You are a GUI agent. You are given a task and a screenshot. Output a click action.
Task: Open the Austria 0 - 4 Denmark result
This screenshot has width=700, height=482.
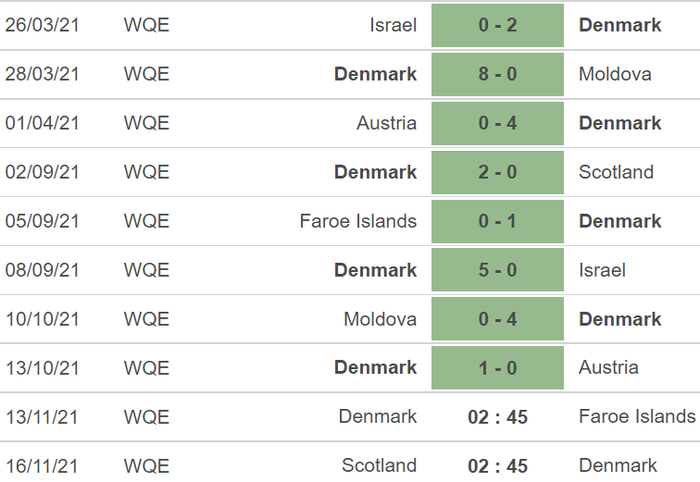point(497,124)
